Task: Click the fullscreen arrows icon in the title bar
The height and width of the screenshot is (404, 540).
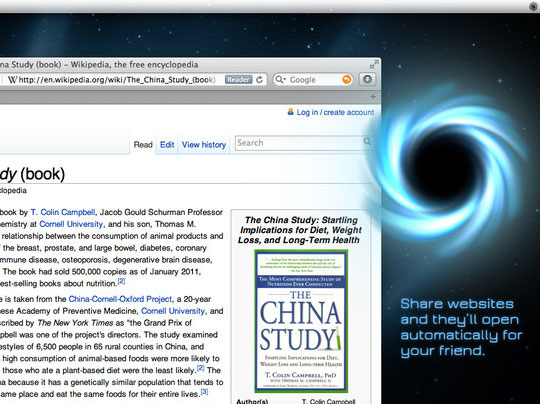Action: (x=374, y=64)
